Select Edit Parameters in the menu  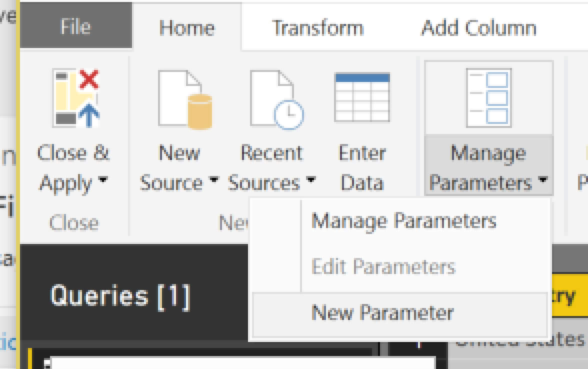click(x=383, y=266)
